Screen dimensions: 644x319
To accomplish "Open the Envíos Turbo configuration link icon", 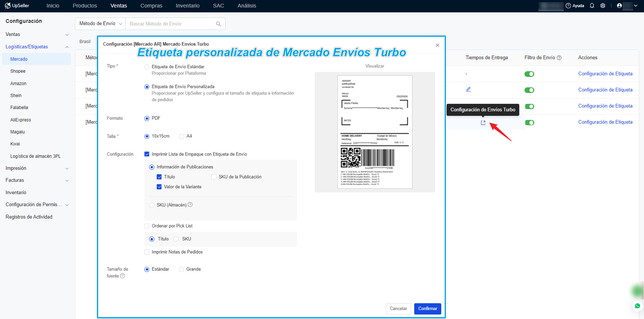I will pos(483,123).
